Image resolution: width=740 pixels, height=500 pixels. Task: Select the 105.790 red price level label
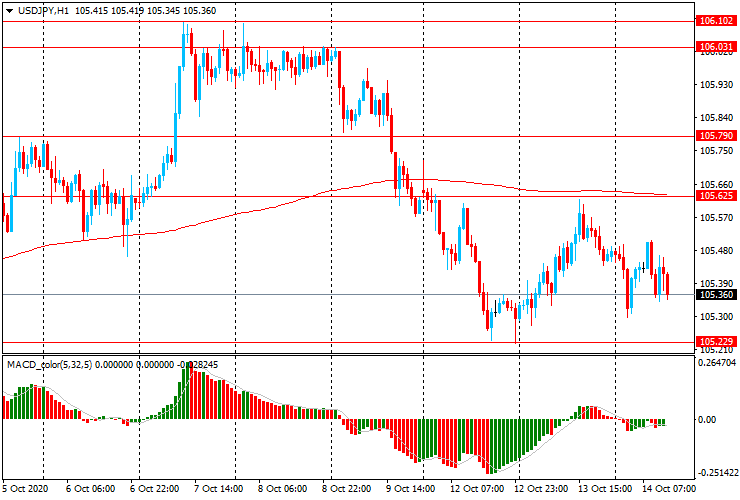(716, 136)
